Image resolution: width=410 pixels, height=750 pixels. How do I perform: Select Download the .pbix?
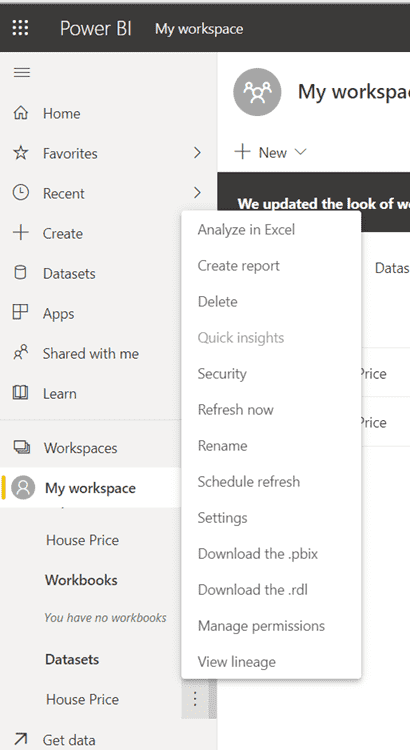(271, 553)
